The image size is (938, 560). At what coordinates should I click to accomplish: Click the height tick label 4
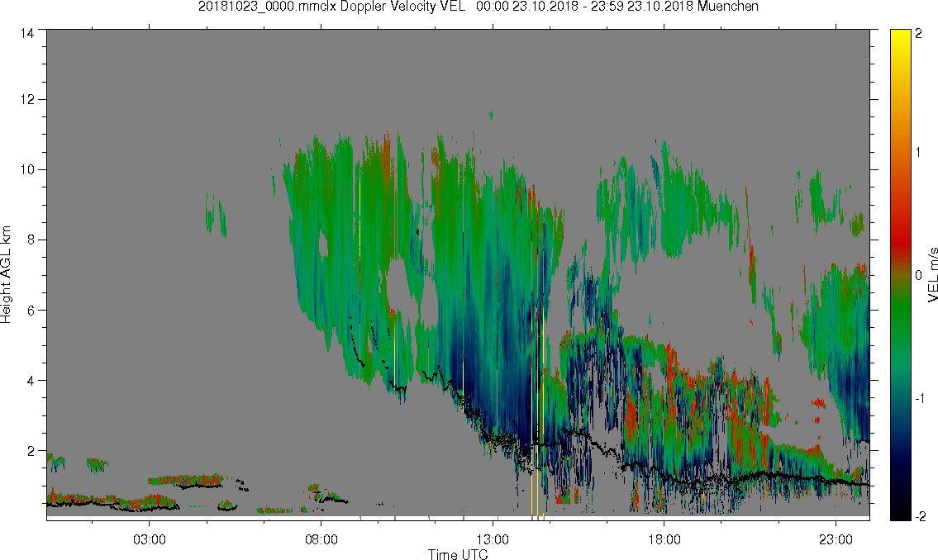[x=30, y=380]
